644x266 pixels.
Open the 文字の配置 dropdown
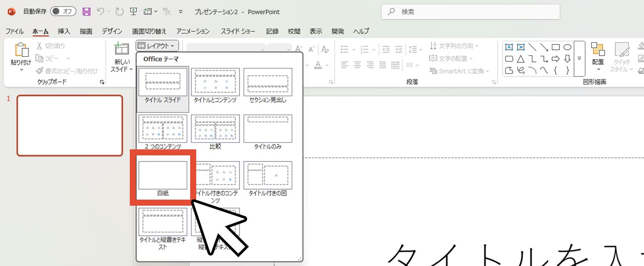[451, 58]
